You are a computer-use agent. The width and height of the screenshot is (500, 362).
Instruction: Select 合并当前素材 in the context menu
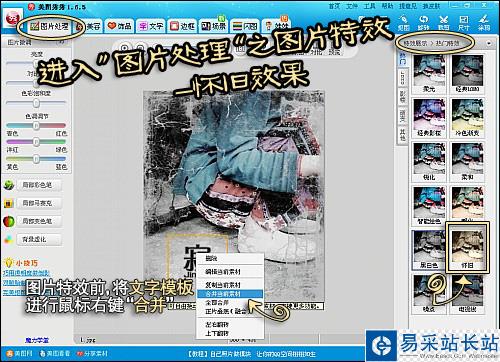(x=230, y=294)
